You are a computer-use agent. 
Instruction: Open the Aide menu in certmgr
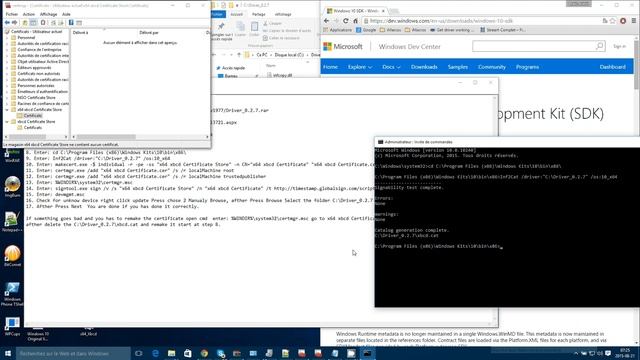66,14
